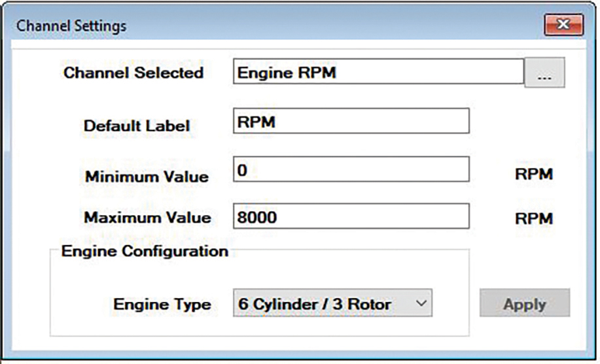Click the Channel Selected field showing Engine RPM
The width and height of the screenshot is (600, 364).
tap(378, 73)
